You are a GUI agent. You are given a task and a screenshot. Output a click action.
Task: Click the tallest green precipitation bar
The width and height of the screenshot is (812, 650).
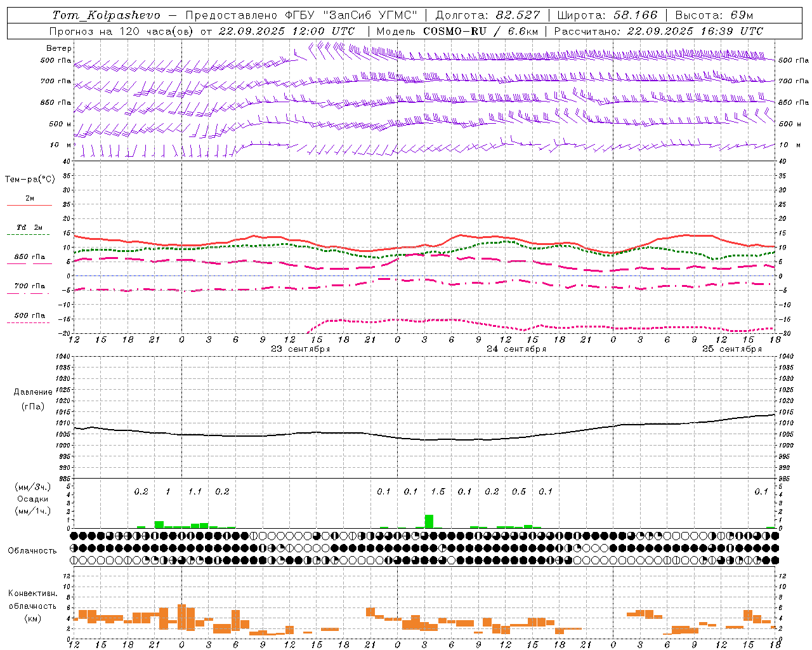(429, 521)
